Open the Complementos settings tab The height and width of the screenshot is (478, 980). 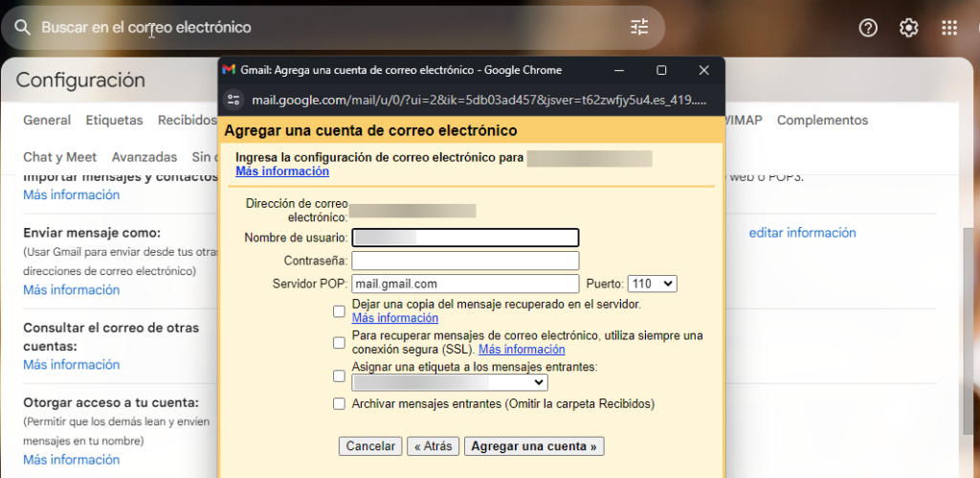tap(822, 121)
